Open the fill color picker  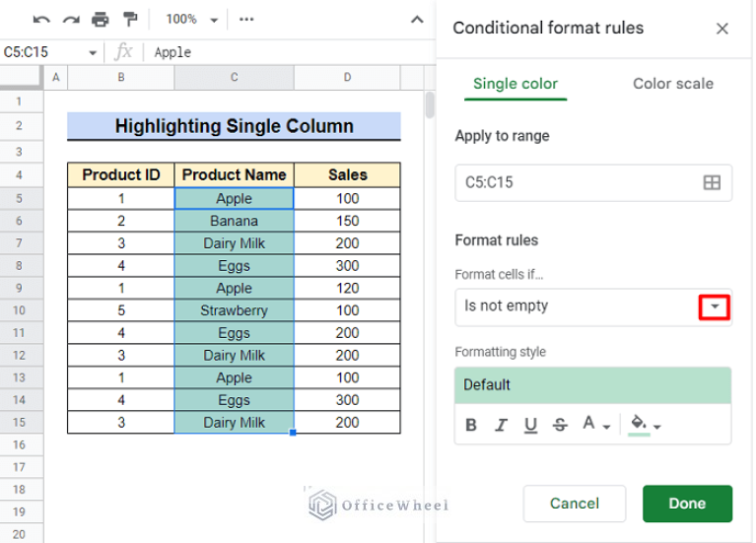click(645, 425)
